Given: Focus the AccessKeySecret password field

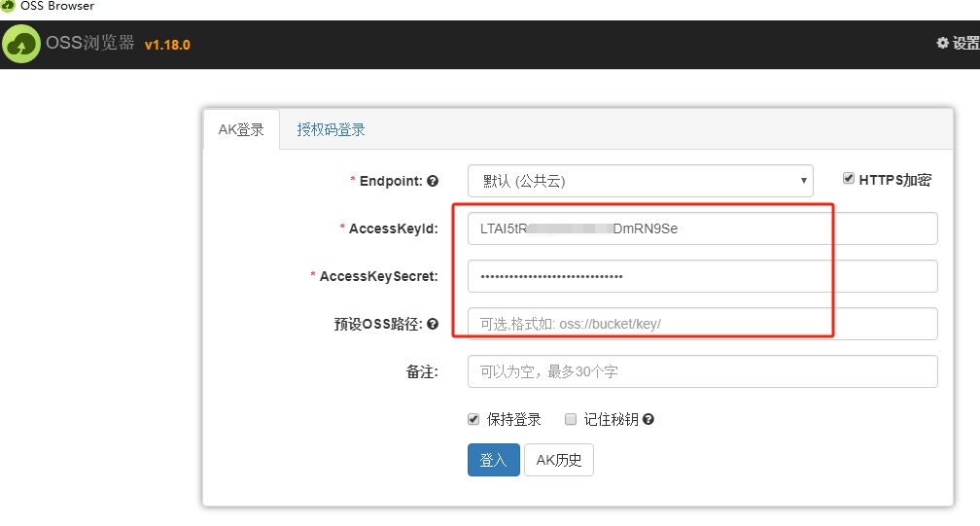Looking at the screenshot, I should [x=703, y=276].
